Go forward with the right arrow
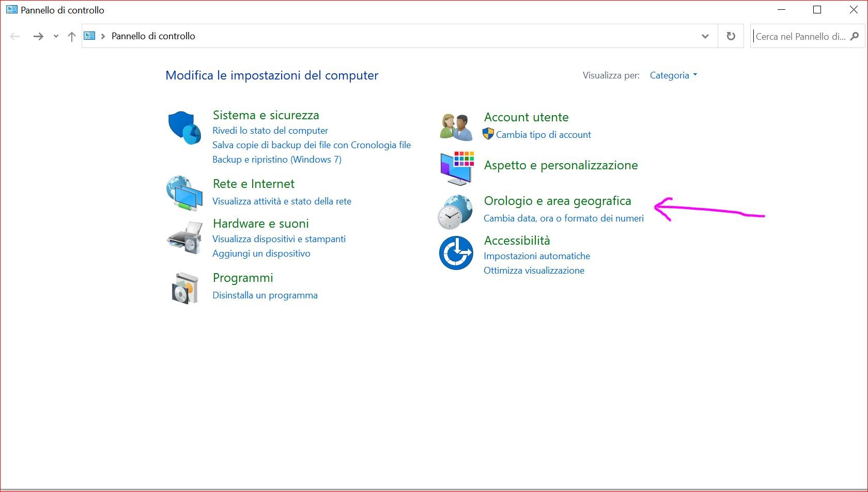 click(38, 36)
